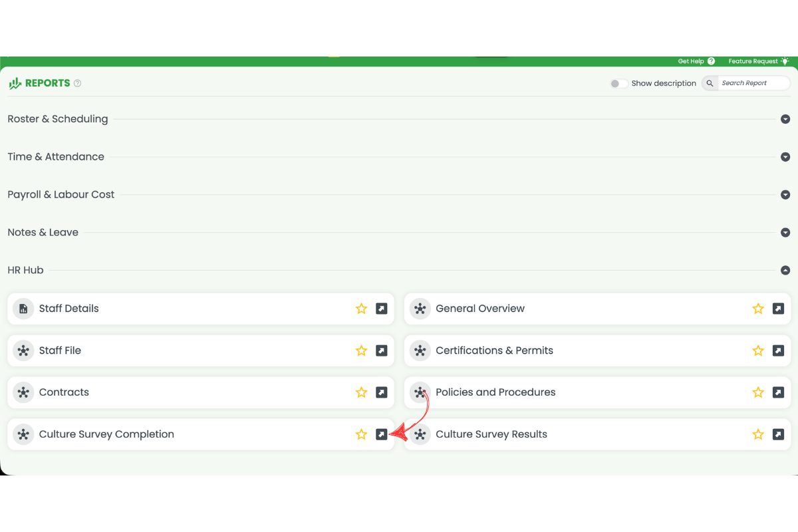Open the Culture Survey Completion report externally

coord(381,434)
